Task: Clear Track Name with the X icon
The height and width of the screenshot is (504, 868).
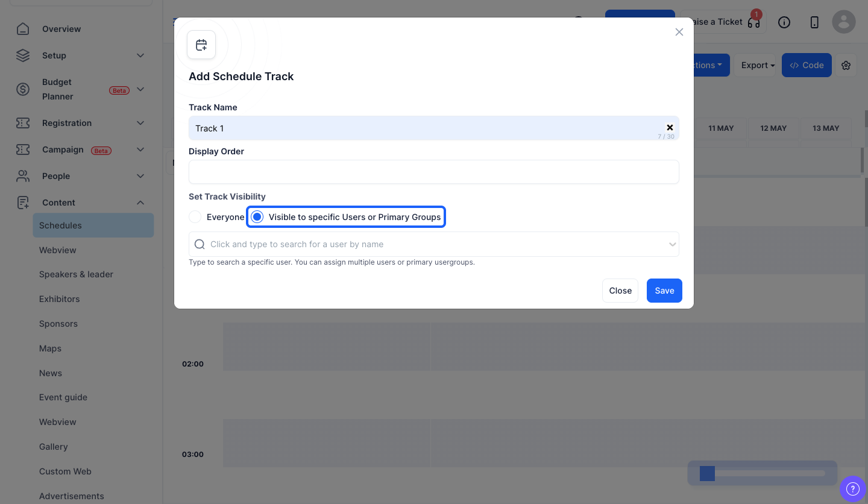Action: point(670,128)
